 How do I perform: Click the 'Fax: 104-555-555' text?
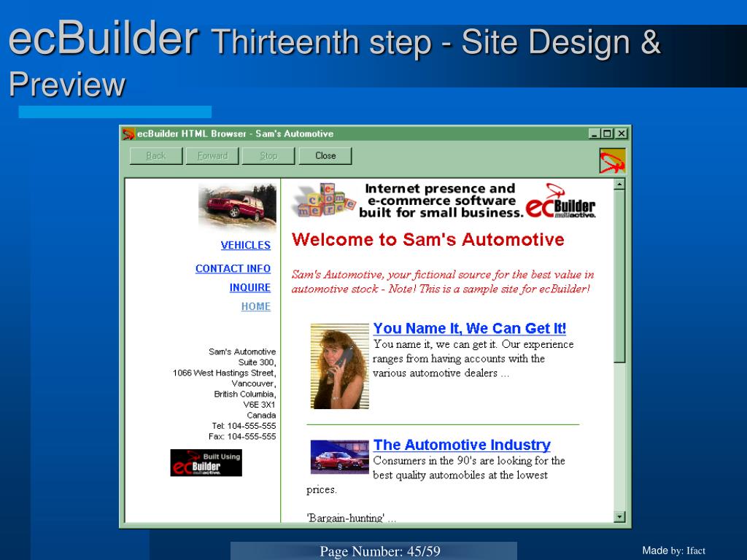tap(242, 436)
